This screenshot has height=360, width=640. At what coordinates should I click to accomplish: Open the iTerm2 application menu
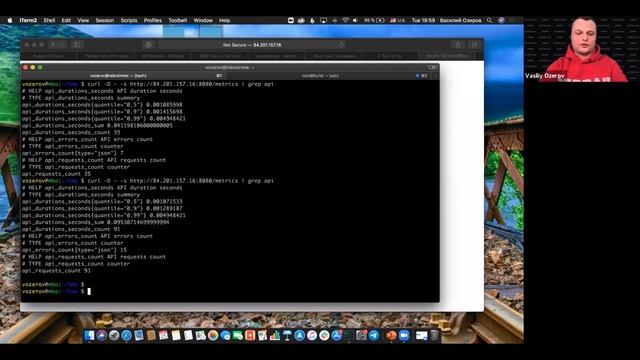coord(28,20)
